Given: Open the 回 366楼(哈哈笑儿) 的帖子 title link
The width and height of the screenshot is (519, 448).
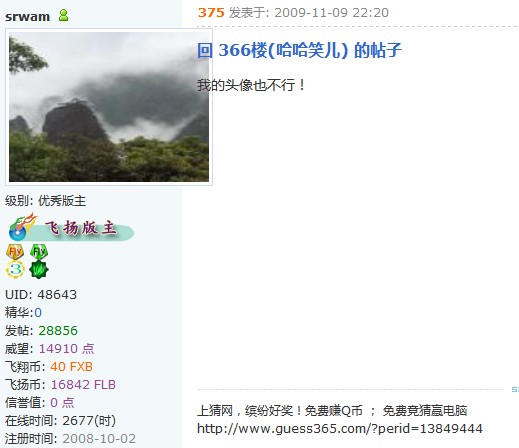Looking at the screenshot, I should 299,50.
